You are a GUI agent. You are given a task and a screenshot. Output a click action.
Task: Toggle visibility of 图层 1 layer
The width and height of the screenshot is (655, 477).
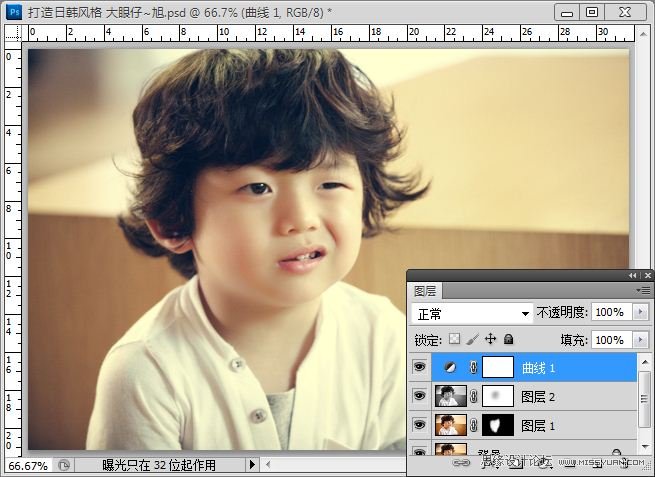point(419,425)
